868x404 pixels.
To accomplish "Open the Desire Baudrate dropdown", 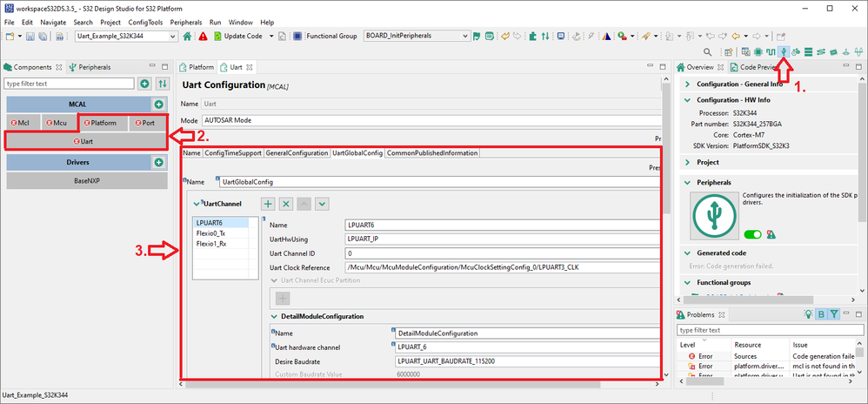I will [527, 360].
